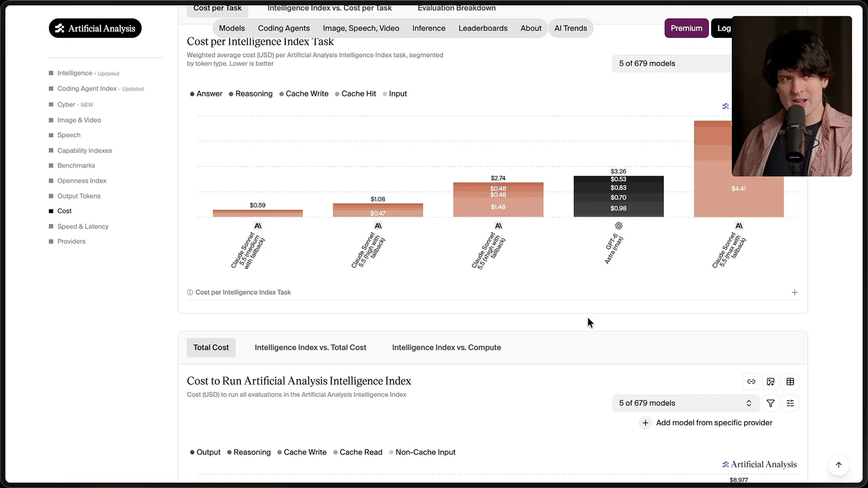
Task: Open table view icon for Cost to Run chart
Action: [x=790, y=382]
